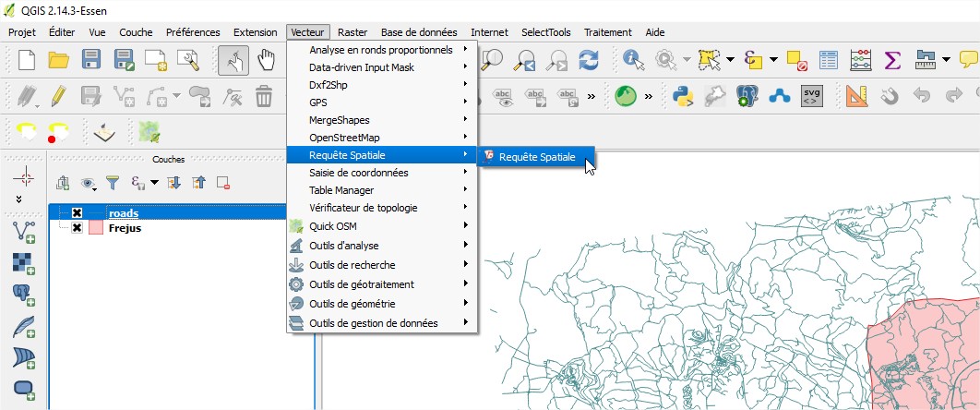
Task: Refresh the map canvas
Action: tap(588, 60)
